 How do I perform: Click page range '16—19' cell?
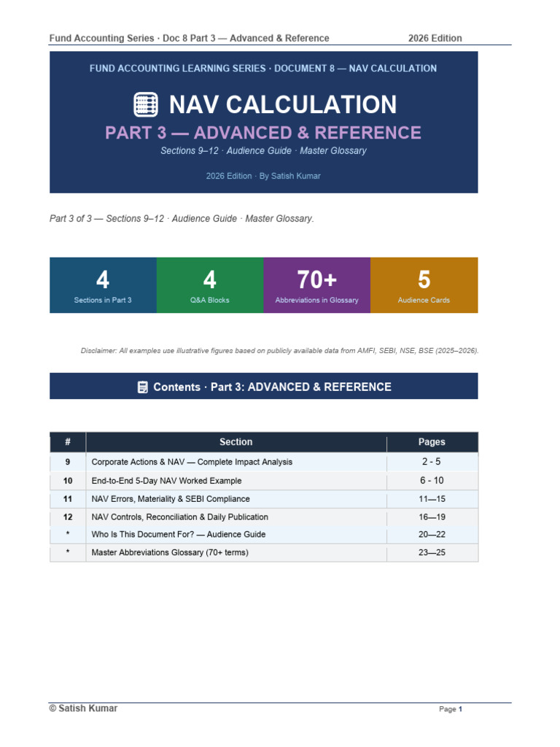[x=432, y=517]
